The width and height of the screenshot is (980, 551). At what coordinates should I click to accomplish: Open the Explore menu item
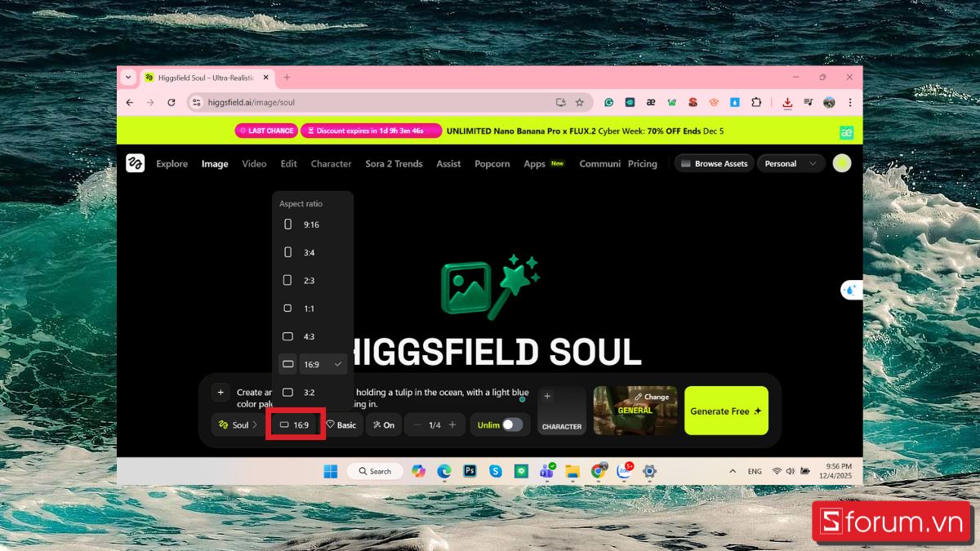point(171,163)
